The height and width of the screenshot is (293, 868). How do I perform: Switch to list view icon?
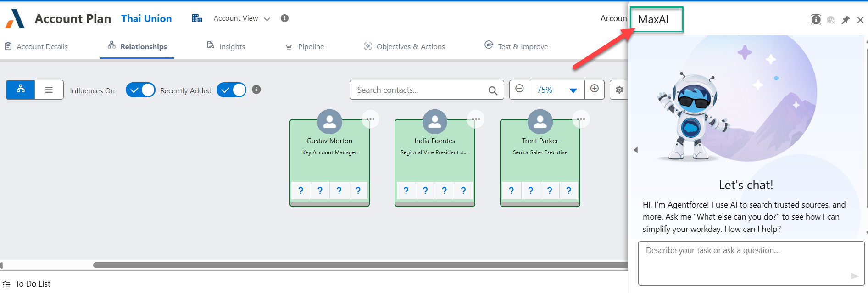[x=49, y=90]
